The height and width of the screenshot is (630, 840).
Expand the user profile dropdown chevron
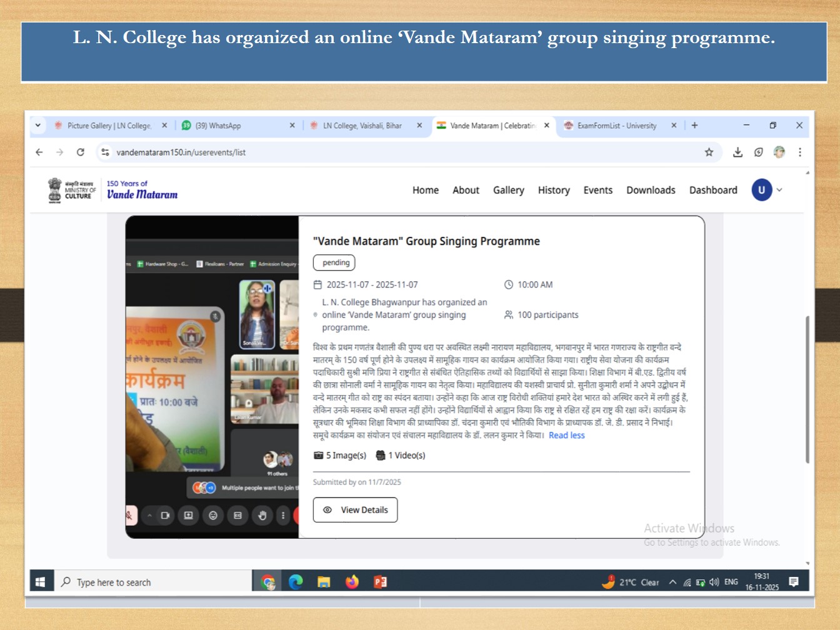tap(779, 190)
